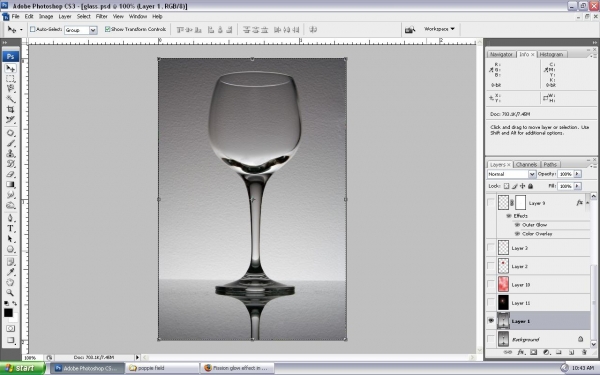This screenshot has width=600, height=375.
Task: Click Create new layer icon
Action: [x=571, y=352]
